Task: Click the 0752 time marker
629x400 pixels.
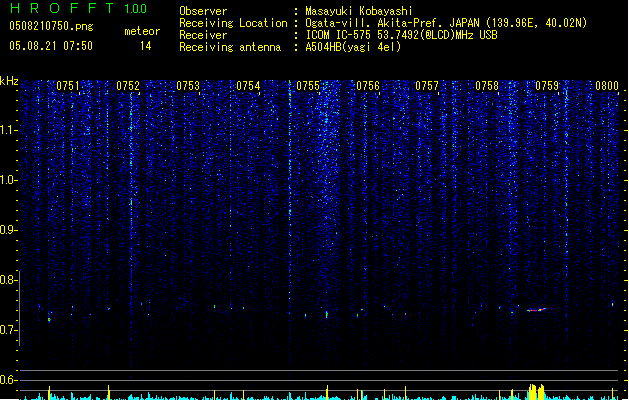Action: pyautogui.click(x=128, y=86)
